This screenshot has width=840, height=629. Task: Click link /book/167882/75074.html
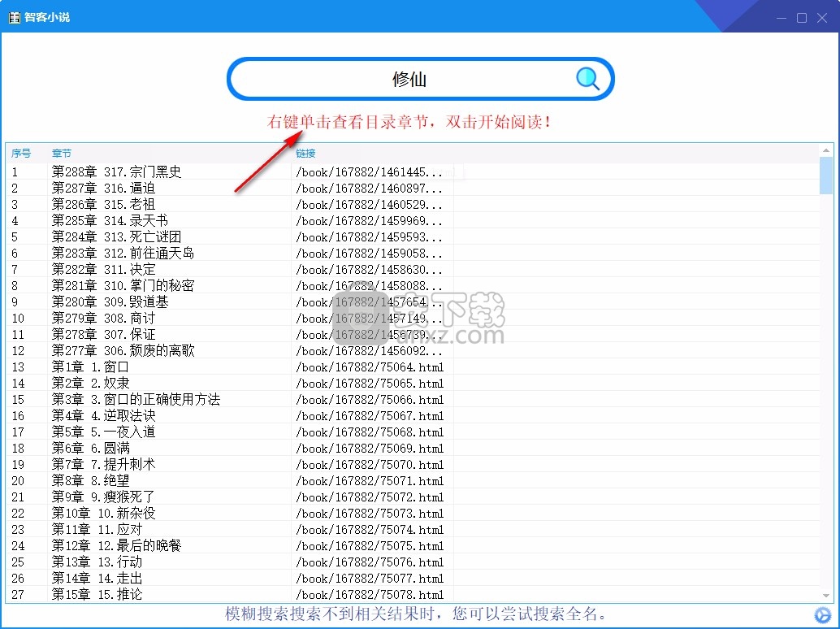click(370, 530)
